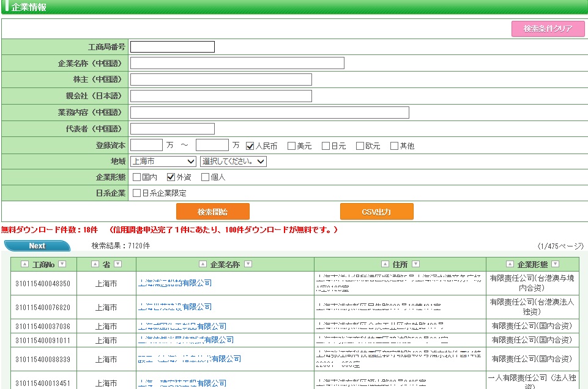Enable the 日系企業限定 checkbox
Image resolution: width=588 pixels, height=389 pixels.
[136, 193]
